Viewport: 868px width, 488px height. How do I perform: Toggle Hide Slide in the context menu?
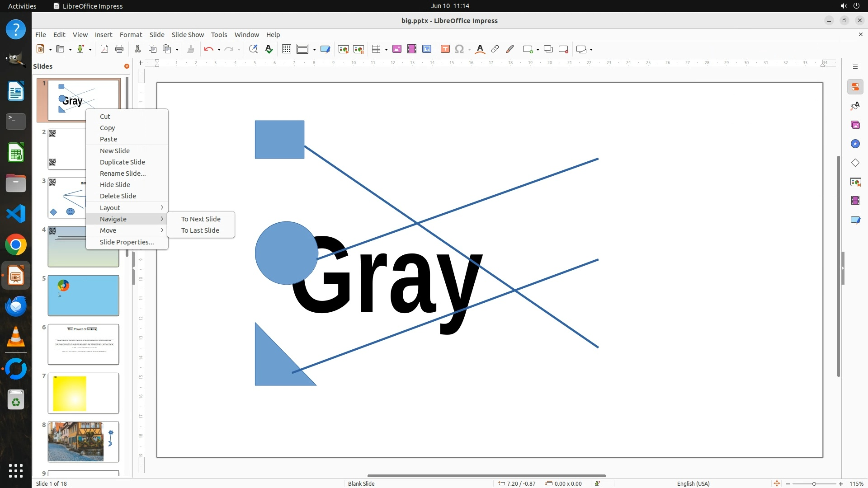click(x=115, y=184)
